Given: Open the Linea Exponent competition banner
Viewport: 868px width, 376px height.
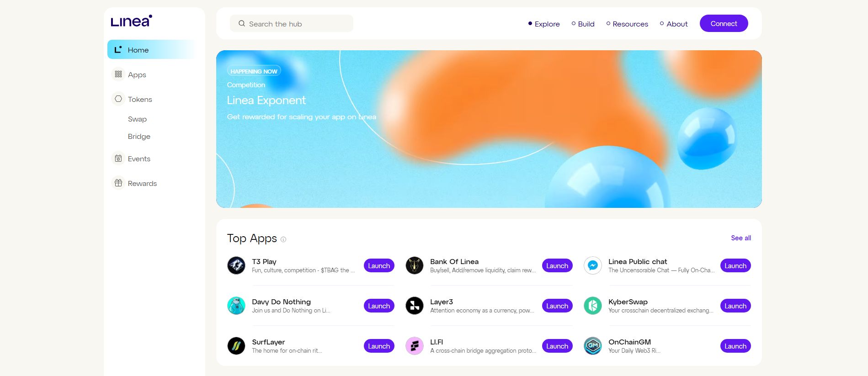Looking at the screenshot, I should click(489, 129).
